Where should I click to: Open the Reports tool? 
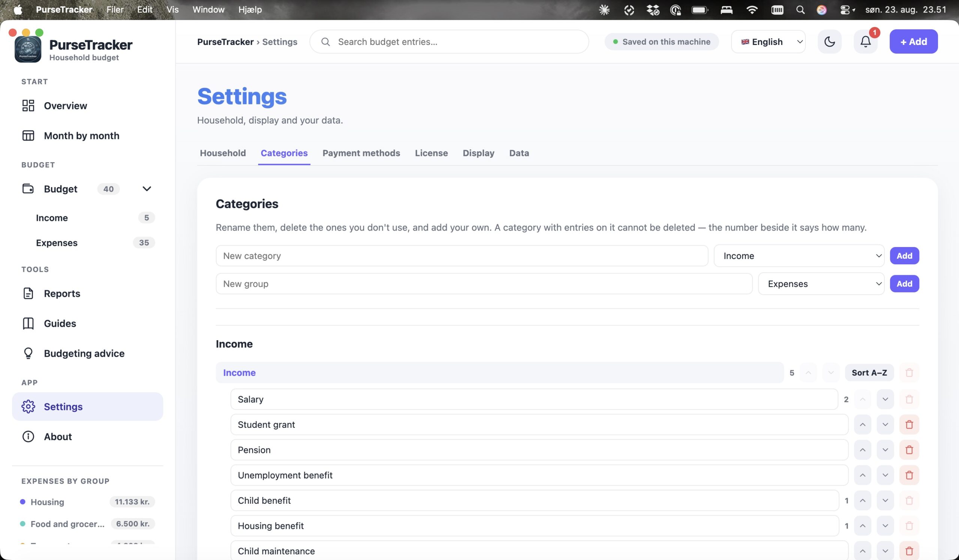[88, 293]
